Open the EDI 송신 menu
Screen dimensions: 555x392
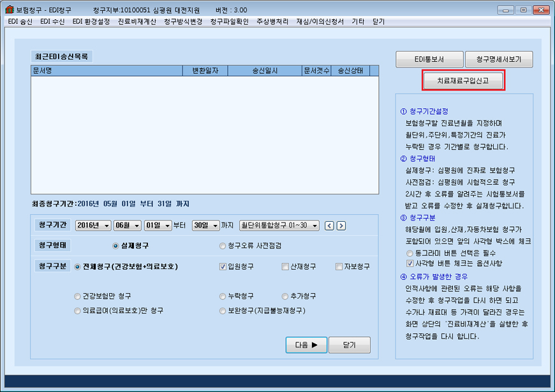20,21
